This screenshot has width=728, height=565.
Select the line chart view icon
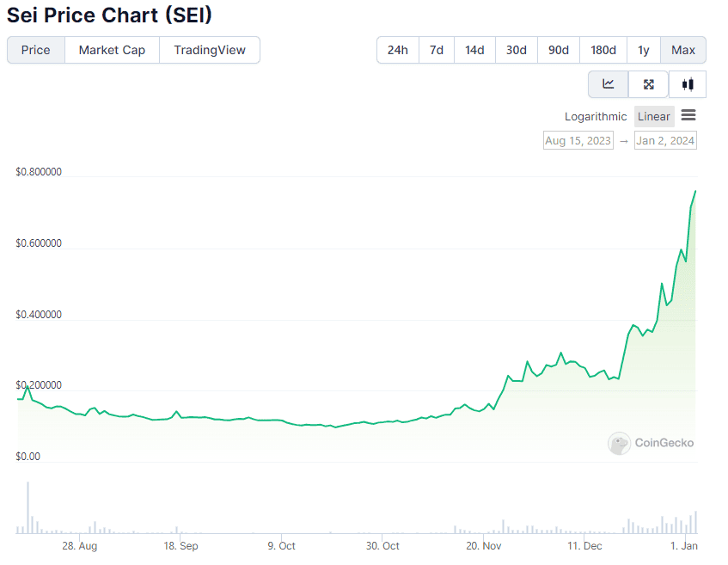pyautogui.click(x=608, y=84)
